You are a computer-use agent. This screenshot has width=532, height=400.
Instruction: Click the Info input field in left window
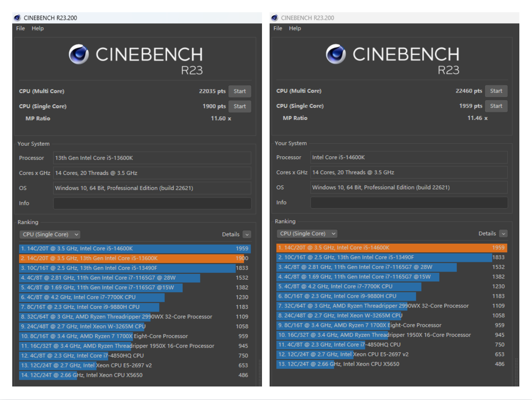(152, 203)
